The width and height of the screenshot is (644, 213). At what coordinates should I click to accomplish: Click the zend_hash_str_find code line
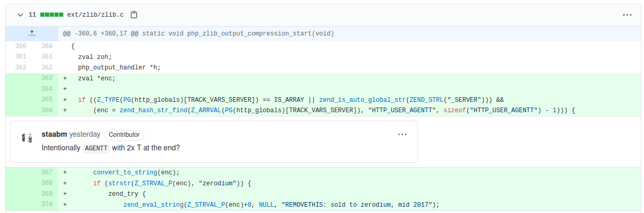(x=334, y=110)
